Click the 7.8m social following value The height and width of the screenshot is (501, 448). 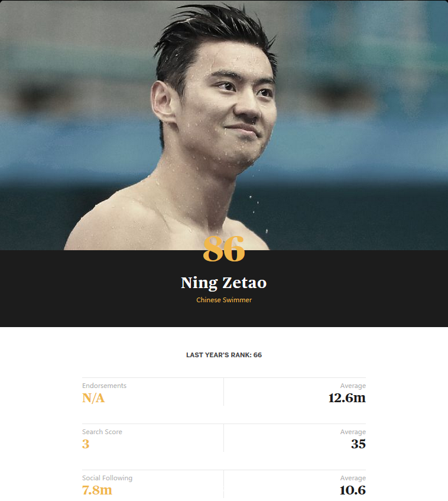tap(97, 490)
